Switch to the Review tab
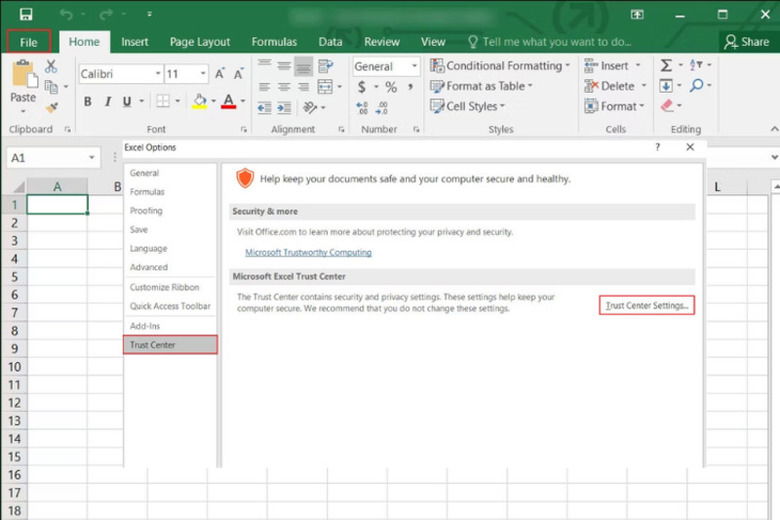780x520 pixels. tap(382, 42)
